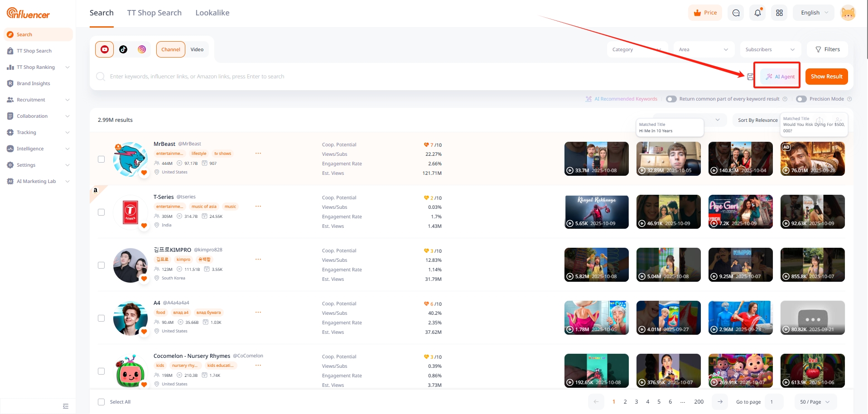Select the Instagram platform icon
Image resolution: width=868 pixels, height=414 pixels.
(x=142, y=49)
